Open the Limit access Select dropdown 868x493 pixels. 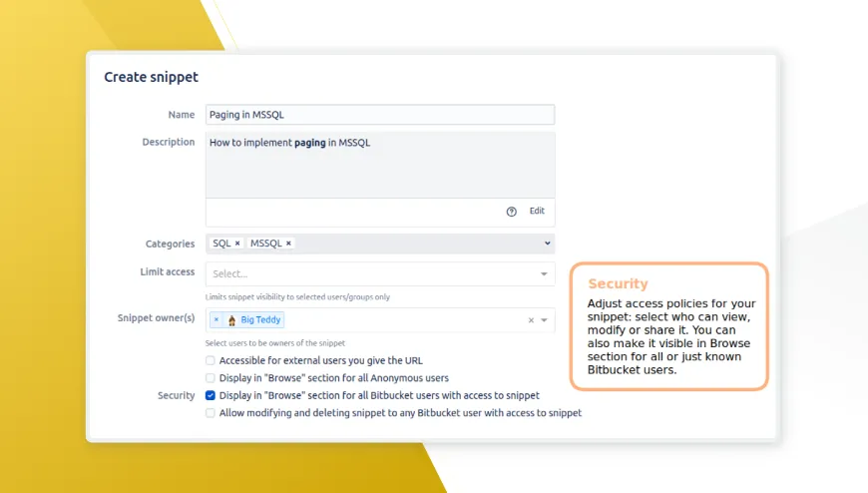(x=380, y=273)
